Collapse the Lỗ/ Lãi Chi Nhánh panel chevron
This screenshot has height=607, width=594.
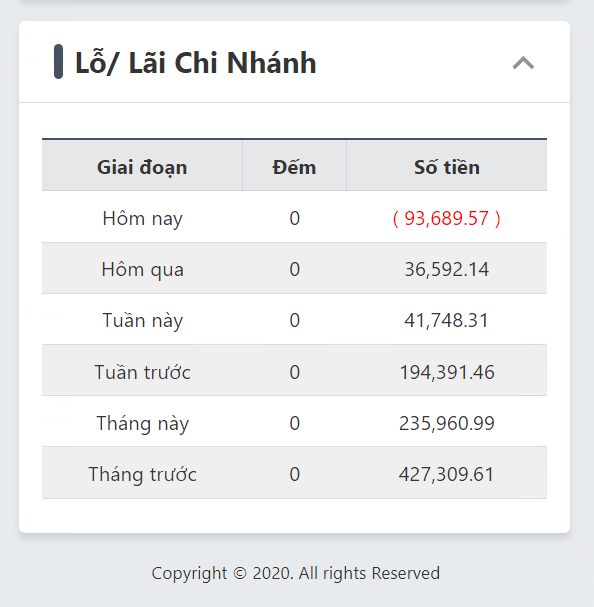click(523, 63)
